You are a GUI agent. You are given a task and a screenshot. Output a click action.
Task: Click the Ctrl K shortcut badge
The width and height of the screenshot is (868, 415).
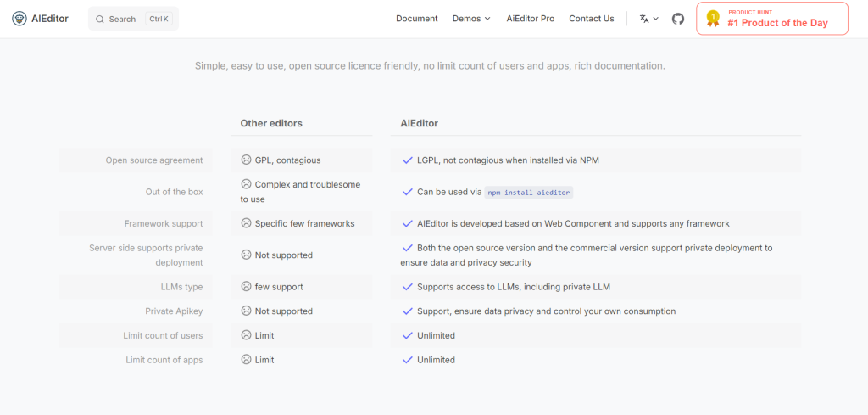click(x=159, y=19)
